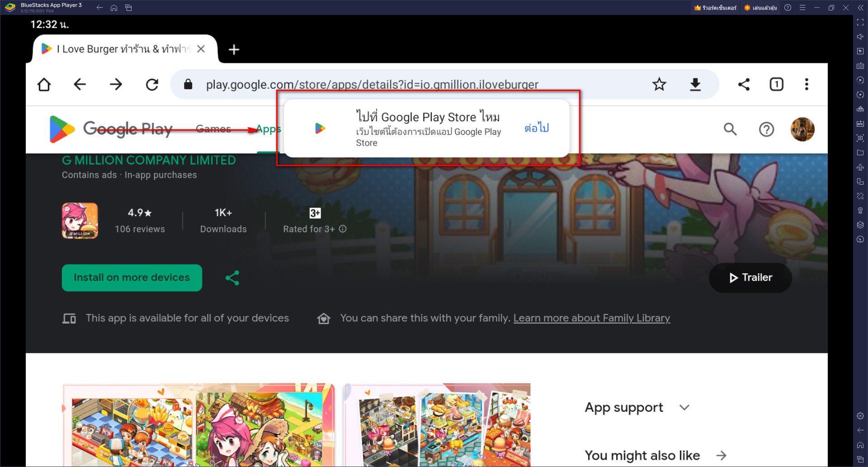Open BlueStacks settings gear icon
868x467 pixels.
(x=860, y=416)
